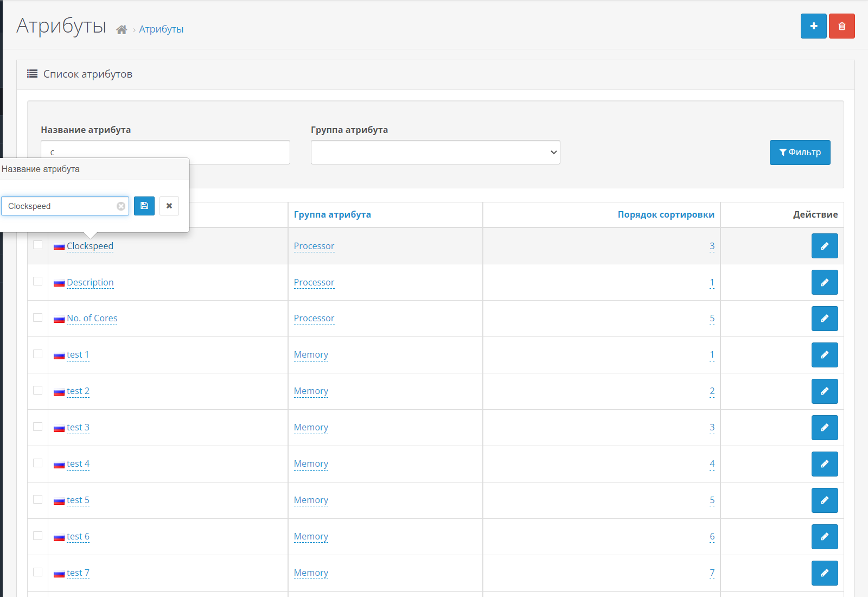Select the test 2 row checkbox
The width and height of the screenshot is (868, 597).
[37, 390]
